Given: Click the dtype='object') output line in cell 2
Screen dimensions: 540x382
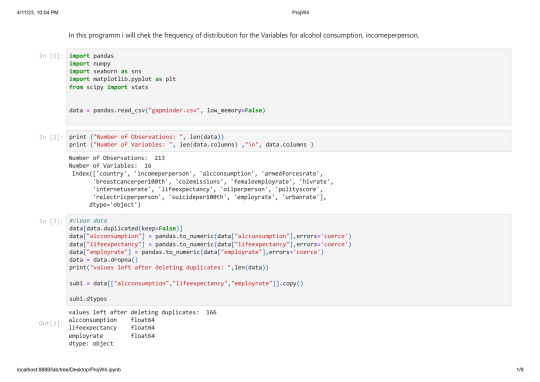Looking at the screenshot, I should tap(115, 205).
